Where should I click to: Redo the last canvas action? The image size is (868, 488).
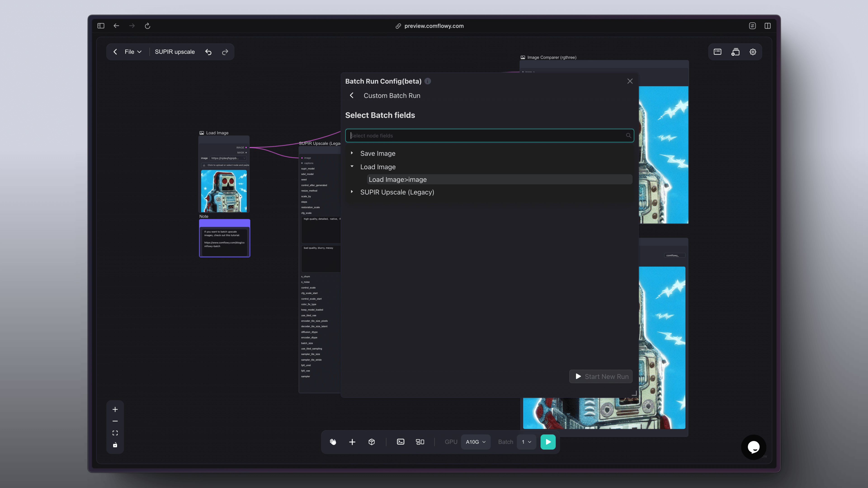(x=225, y=52)
